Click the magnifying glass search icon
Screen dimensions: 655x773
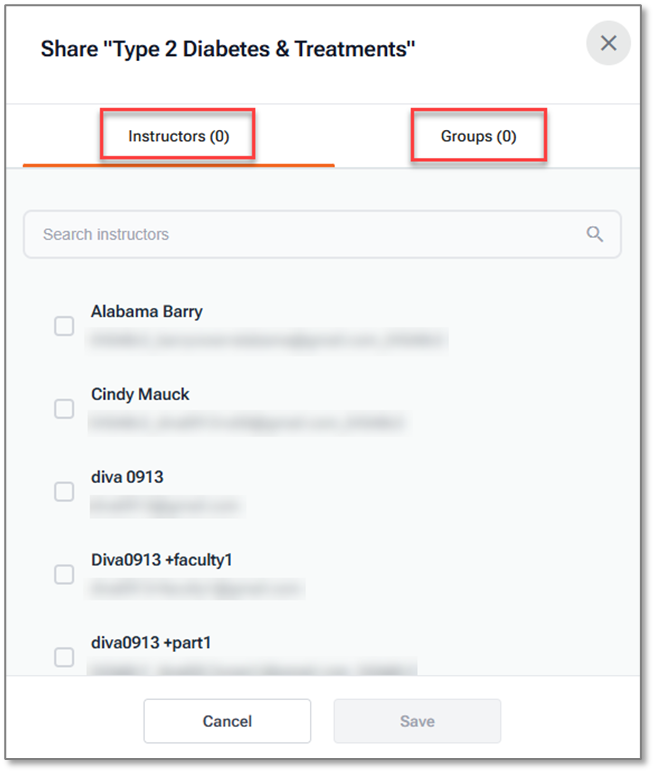click(595, 234)
